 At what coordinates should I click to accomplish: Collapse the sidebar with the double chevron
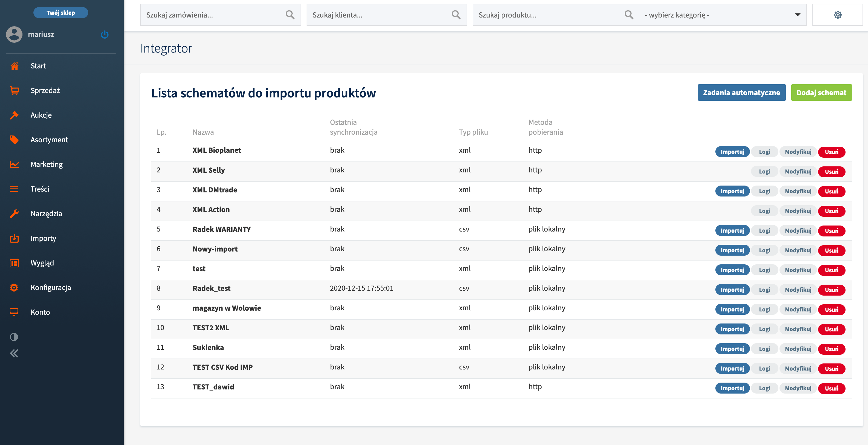(x=14, y=353)
